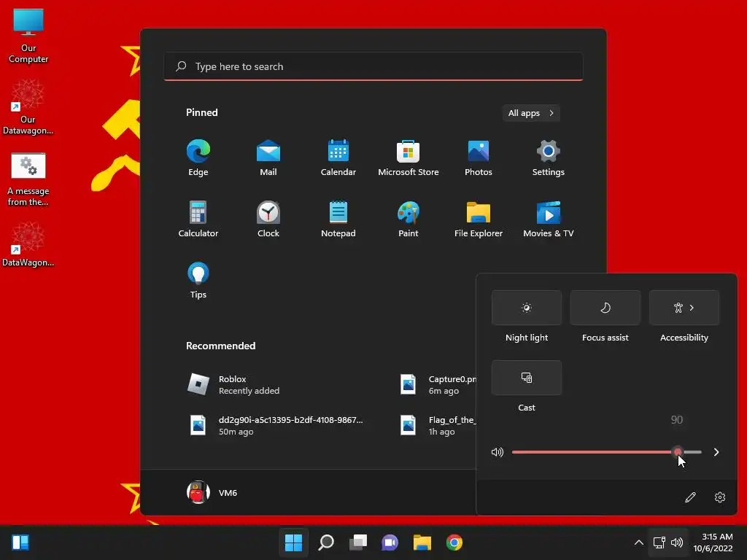Edit quick settings with the pencil icon

690,497
